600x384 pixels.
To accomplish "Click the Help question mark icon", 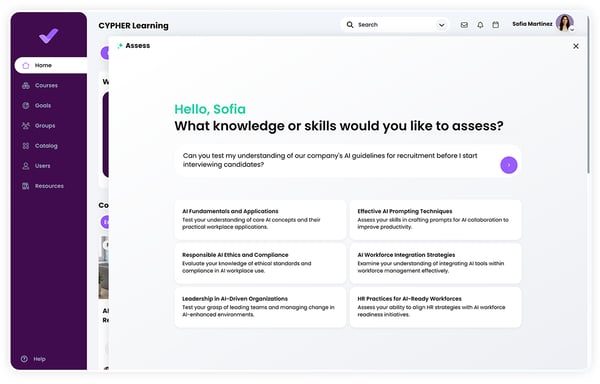I will tap(24, 359).
